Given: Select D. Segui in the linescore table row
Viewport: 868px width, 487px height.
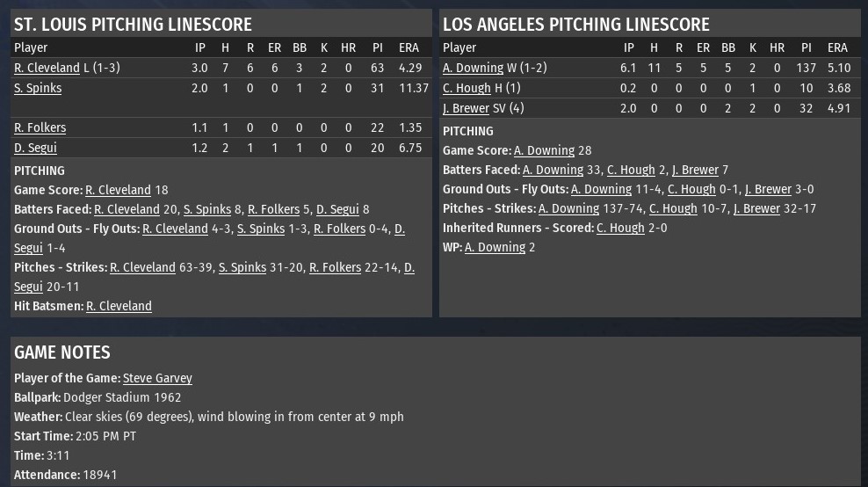Looking at the screenshot, I should click(x=35, y=148).
